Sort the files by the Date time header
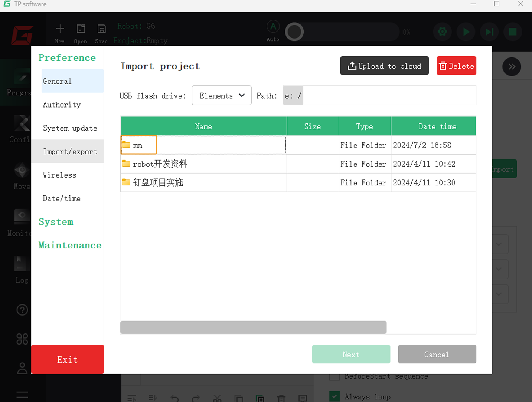Image resolution: width=532 pixels, height=402 pixels. coord(433,126)
